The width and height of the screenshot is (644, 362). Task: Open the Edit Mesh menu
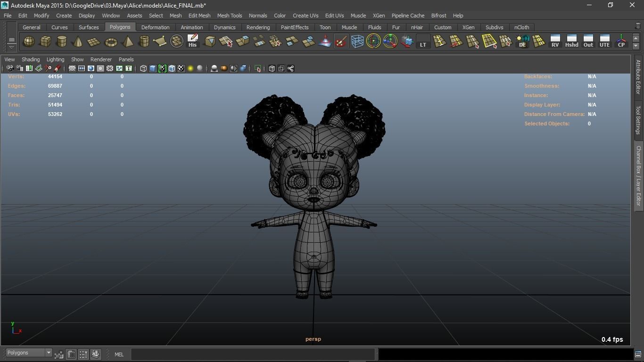199,16
